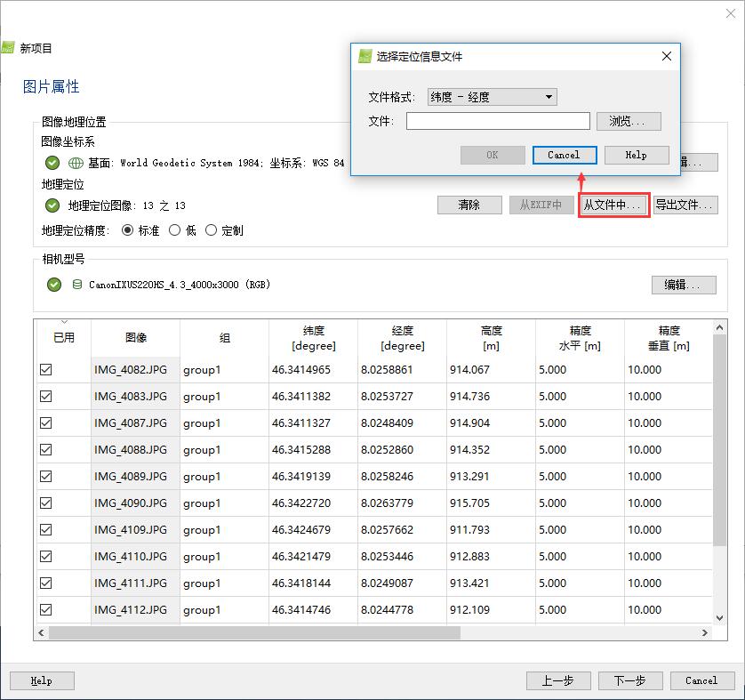This screenshot has width=745, height=700.
Task: Click longitude value 8.0248409
Action: coord(387,422)
